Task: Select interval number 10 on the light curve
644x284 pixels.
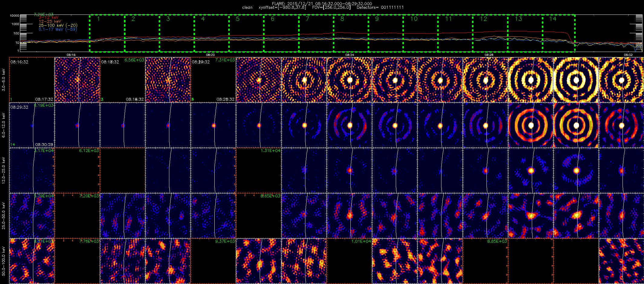Action: (414, 19)
